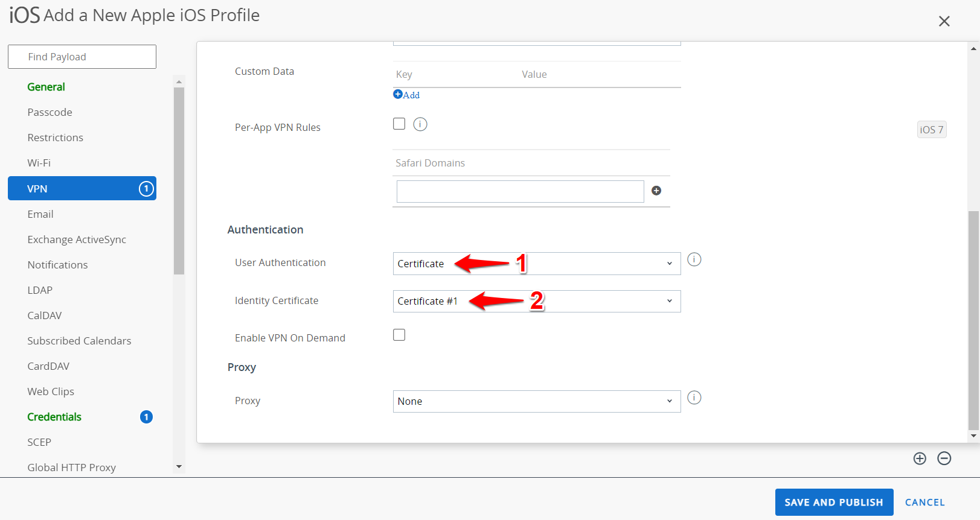Toggle Enable VPN On Demand checkbox
Viewport: 980px width, 520px height.
point(399,335)
